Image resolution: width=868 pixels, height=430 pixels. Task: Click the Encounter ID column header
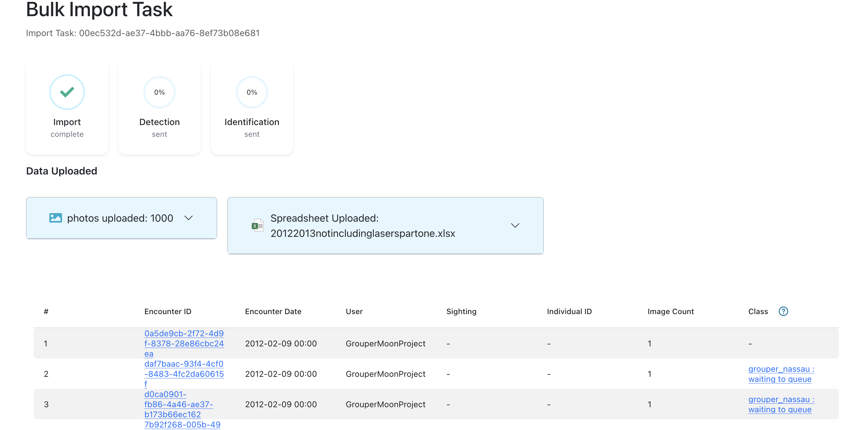[x=167, y=311]
